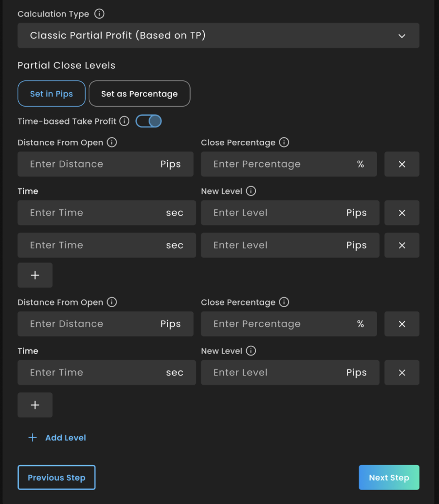The height and width of the screenshot is (504, 439).
Task: Open the Calculation Type dropdown
Action: pos(218,36)
